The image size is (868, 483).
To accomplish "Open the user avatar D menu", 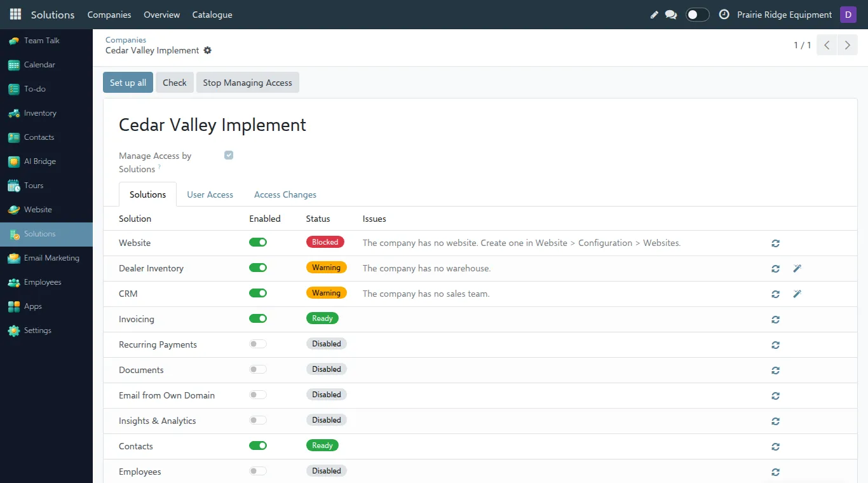I will 848,15.
